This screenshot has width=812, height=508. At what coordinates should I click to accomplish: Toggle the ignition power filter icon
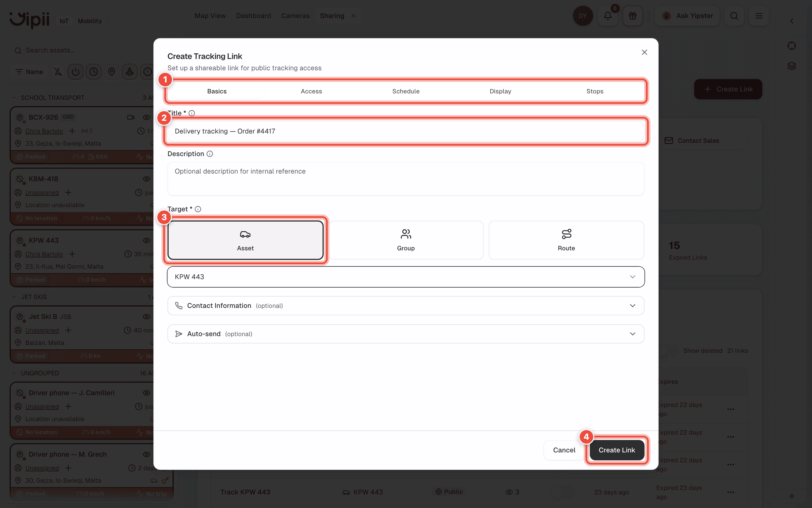tap(76, 72)
